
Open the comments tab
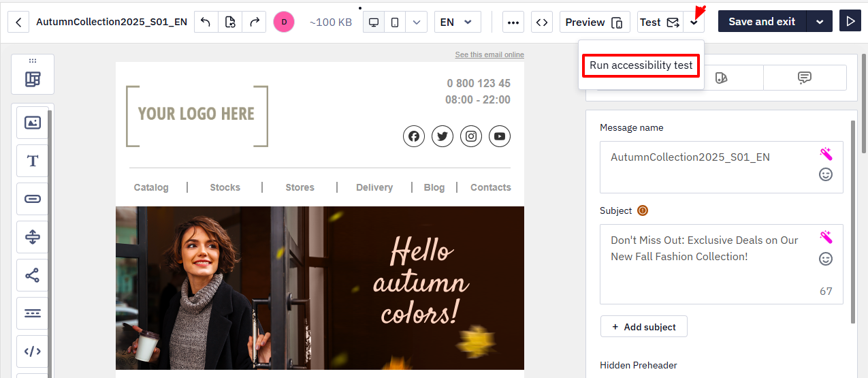(x=805, y=78)
